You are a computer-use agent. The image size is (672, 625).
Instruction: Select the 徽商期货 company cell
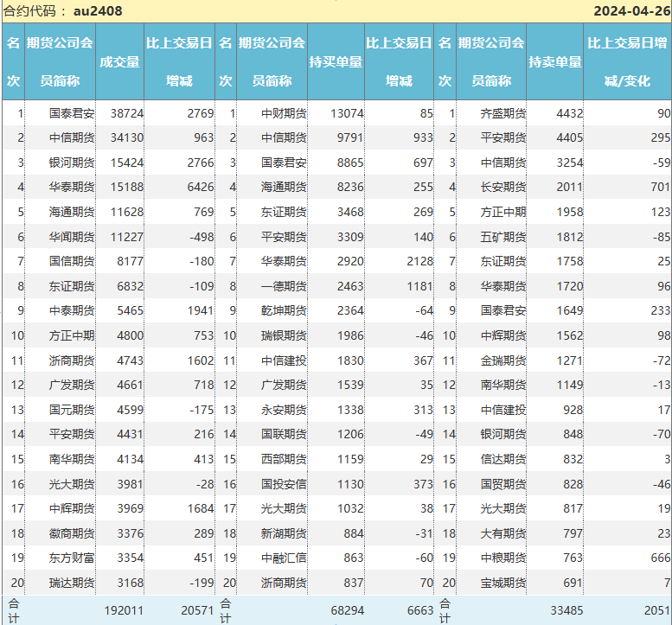click(x=72, y=534)
